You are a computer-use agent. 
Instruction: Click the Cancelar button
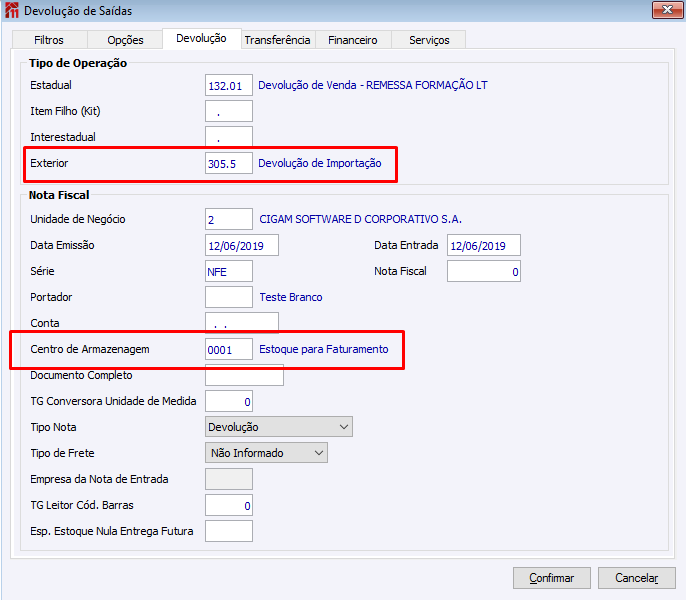click(637, 578)
